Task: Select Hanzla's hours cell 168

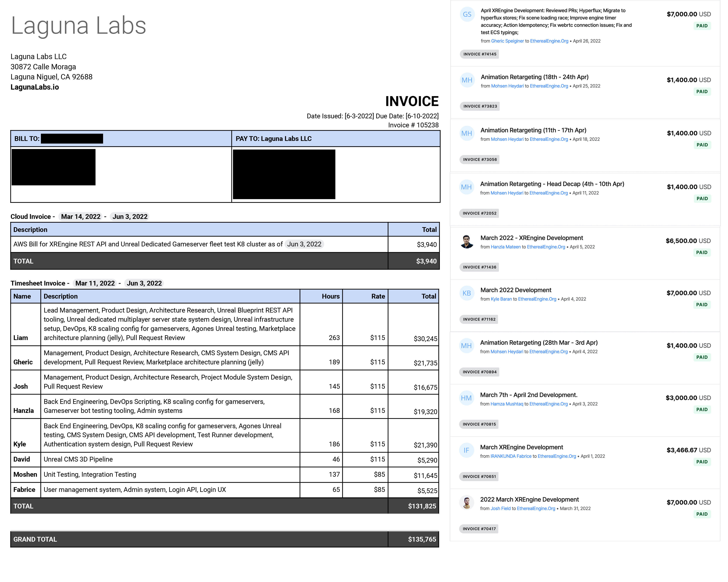Action: tap(321, 407)
